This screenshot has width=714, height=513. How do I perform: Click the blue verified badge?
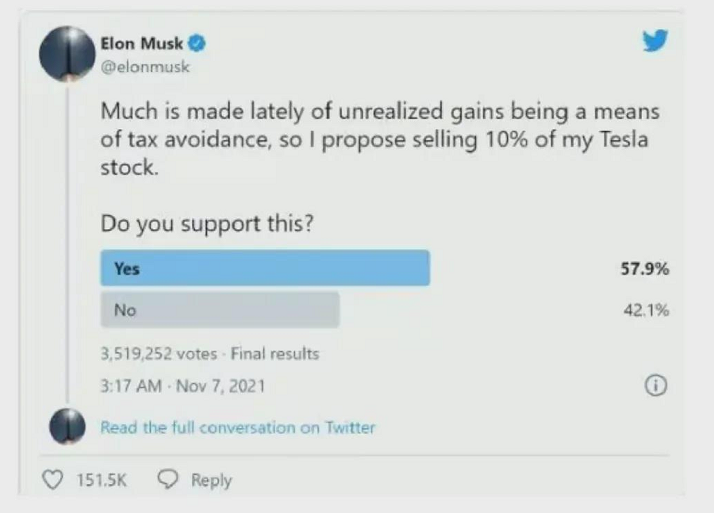[x=198, y=43]
